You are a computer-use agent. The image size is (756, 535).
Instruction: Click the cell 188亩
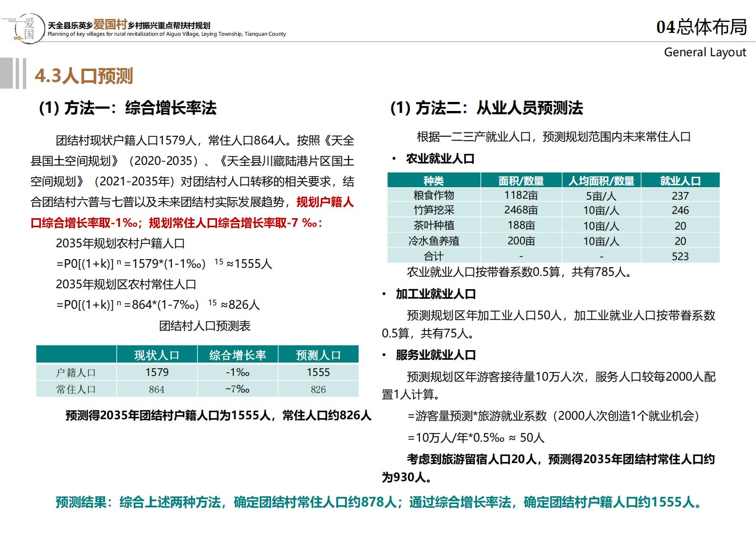(x=521, y=225)
